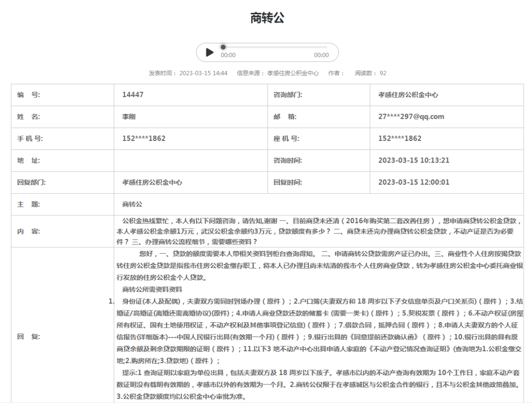
Task: Click the empty address field cell
Action: click(x=191, y=160)
